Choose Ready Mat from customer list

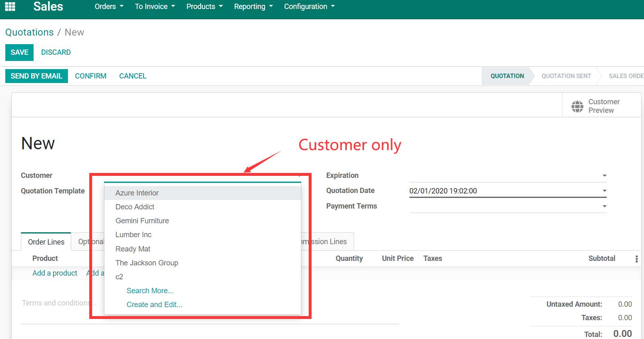click(203, 249)
